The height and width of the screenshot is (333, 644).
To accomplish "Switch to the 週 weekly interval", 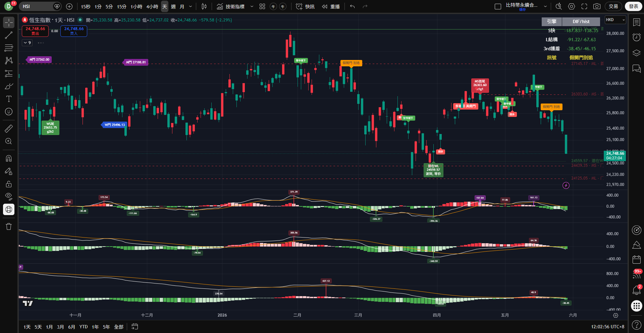I will [x=173, y=6].
